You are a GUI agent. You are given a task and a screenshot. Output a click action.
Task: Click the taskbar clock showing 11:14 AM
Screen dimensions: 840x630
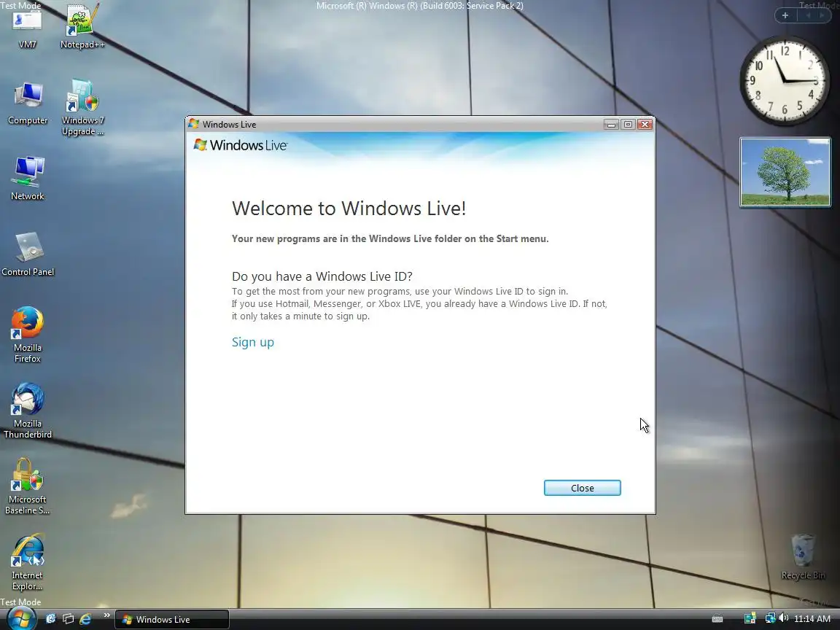coord(812,619)
